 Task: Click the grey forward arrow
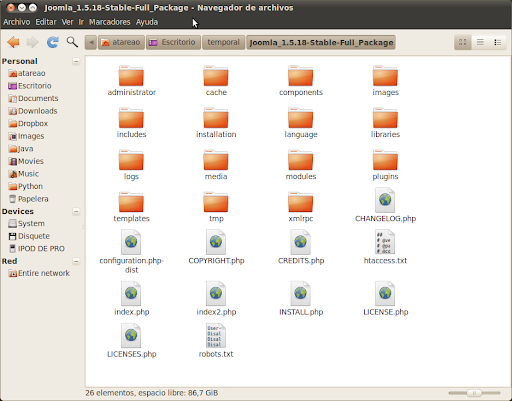click(32, 42)
